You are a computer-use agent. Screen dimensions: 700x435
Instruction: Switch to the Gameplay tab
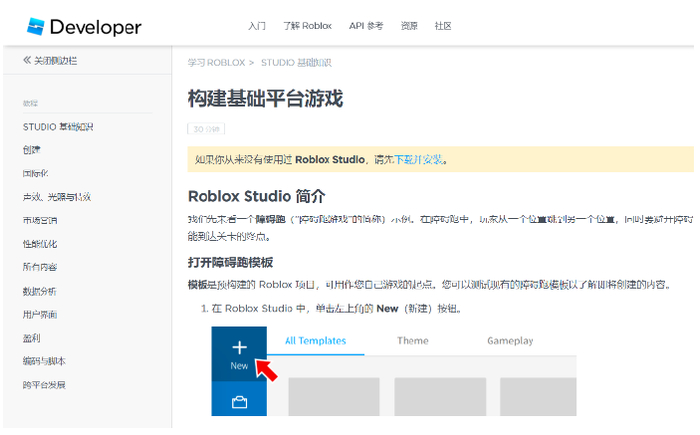(510, 341)
